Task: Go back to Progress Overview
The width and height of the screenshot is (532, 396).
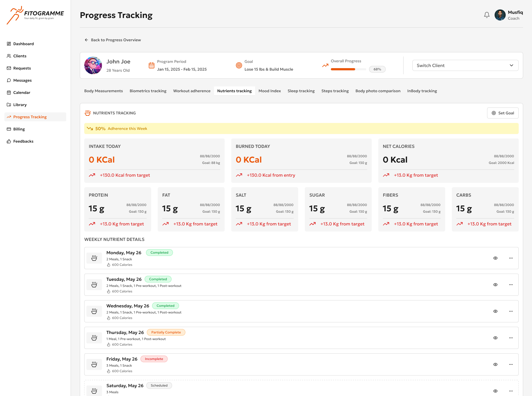Action: point(113,40)
